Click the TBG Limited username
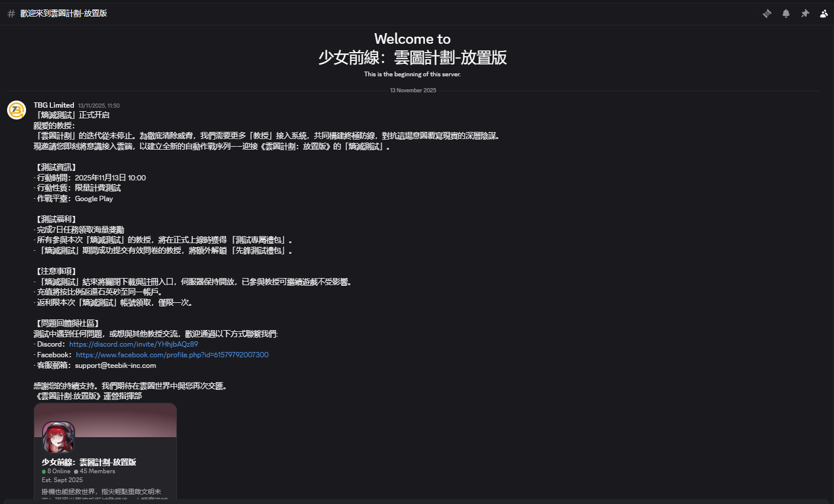This screenshot has height=504, width=834. [x=54, y=105]
